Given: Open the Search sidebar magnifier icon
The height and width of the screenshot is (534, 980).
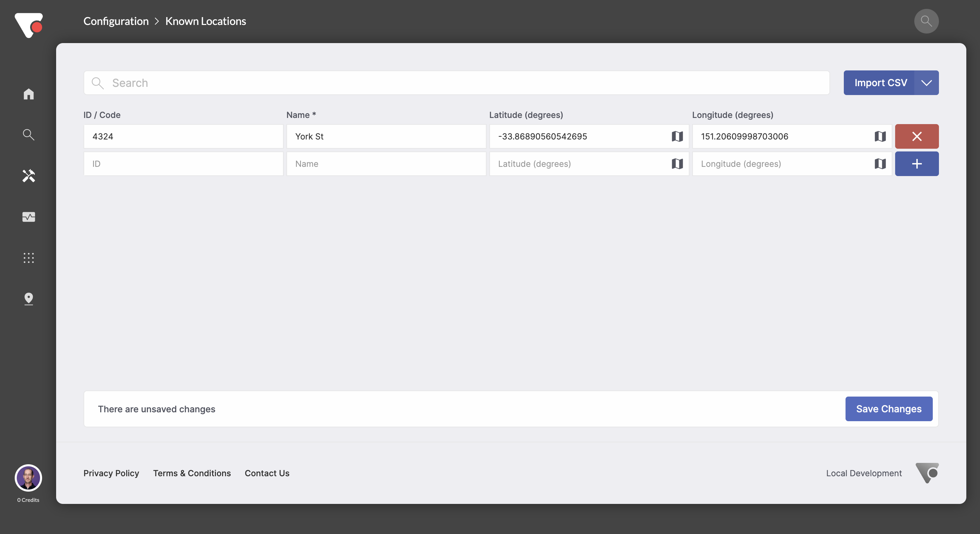Looking at the screenshot, I should click(x=28, y=135).
